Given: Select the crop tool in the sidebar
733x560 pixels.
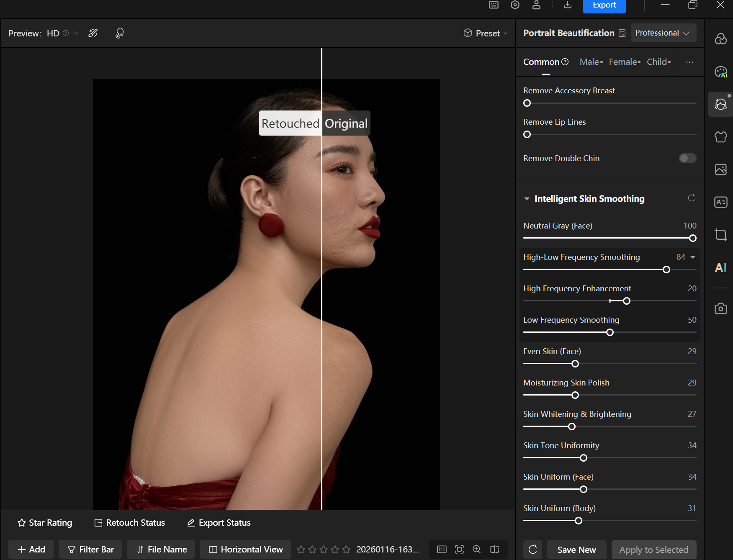Looking at the screenshot, I should click(720, 234).
